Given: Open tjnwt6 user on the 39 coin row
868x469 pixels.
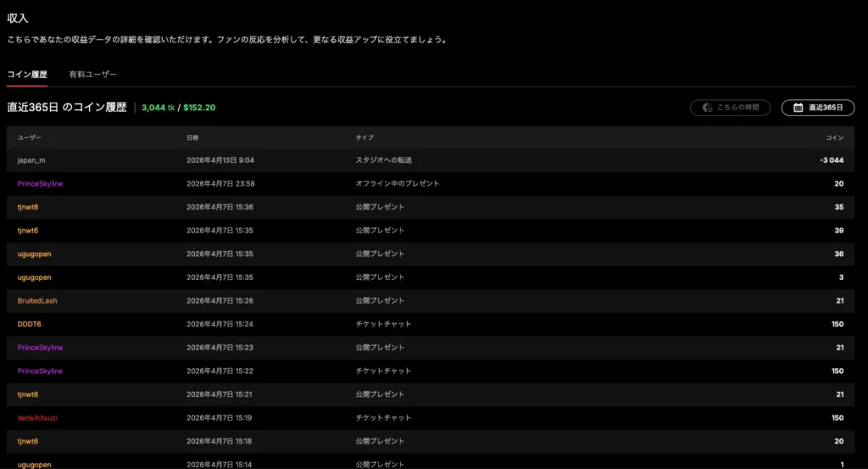Looking at the screenshot, I should coord(28,231).
